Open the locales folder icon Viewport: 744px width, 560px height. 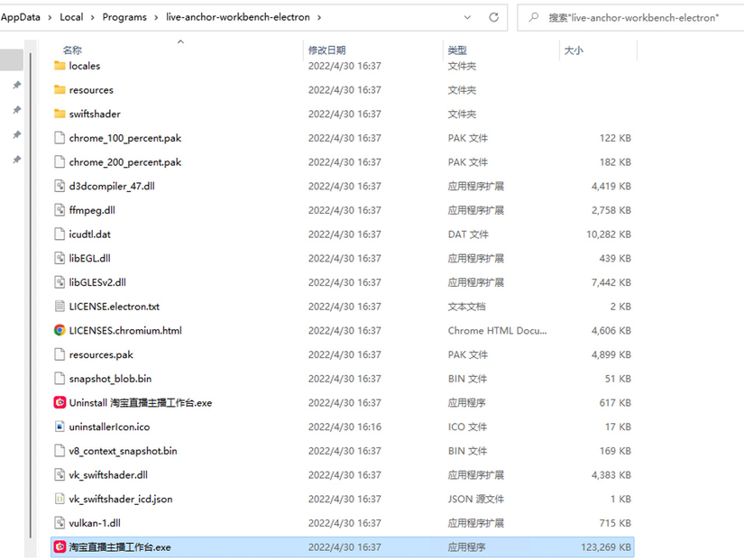point(60,66)
